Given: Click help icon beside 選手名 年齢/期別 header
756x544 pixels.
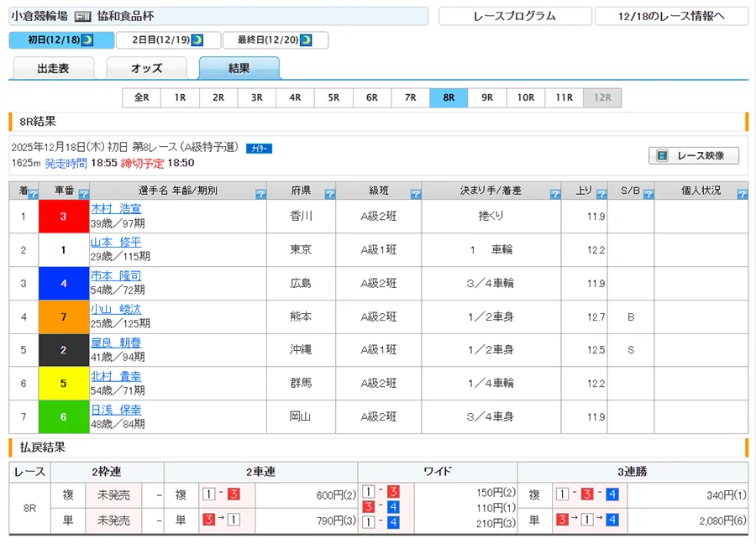Looking at the screenshot, I should (x=260, y=194).
